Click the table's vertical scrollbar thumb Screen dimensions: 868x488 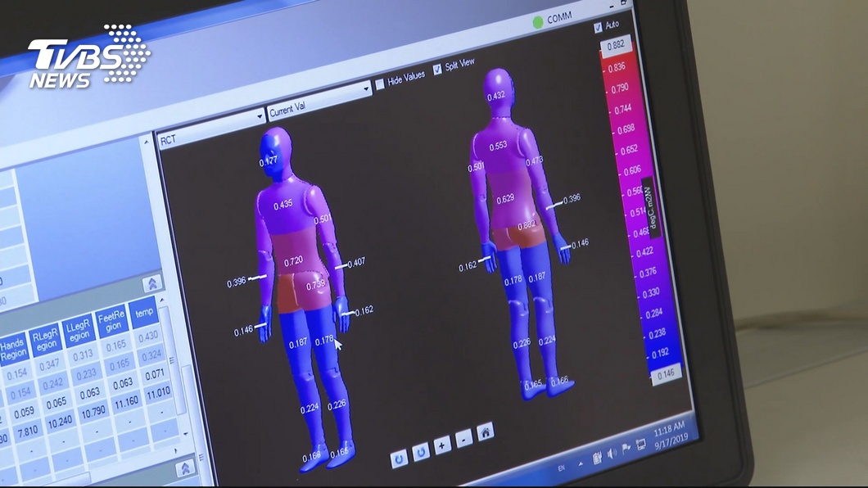[x=173, y=359]
